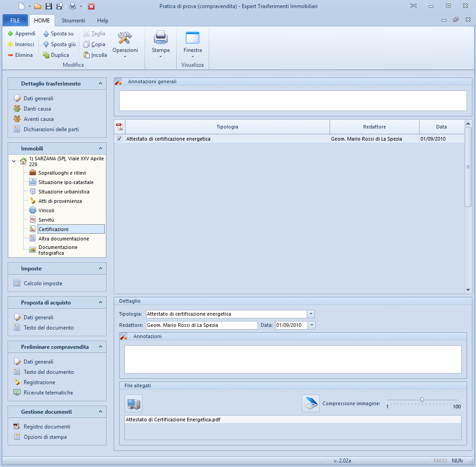Open the Data date picker dropdown
This screenshot has height=467, width=476.
(312, 325)
